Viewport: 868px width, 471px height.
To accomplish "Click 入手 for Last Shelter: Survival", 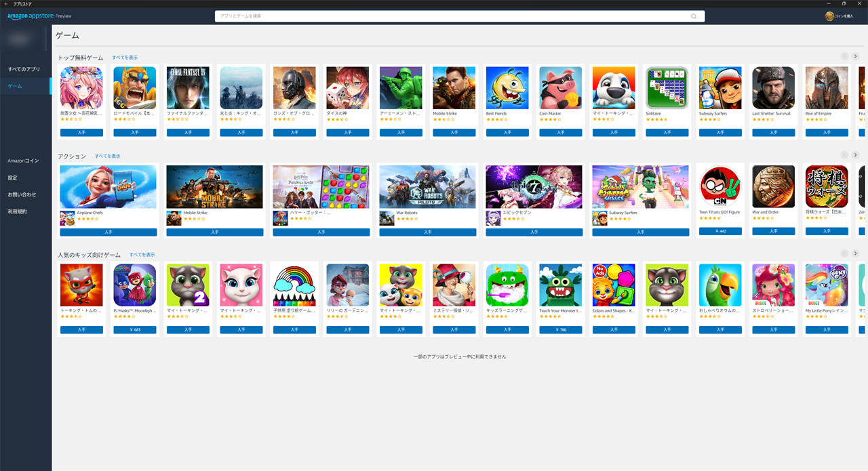I will [774, 133].
